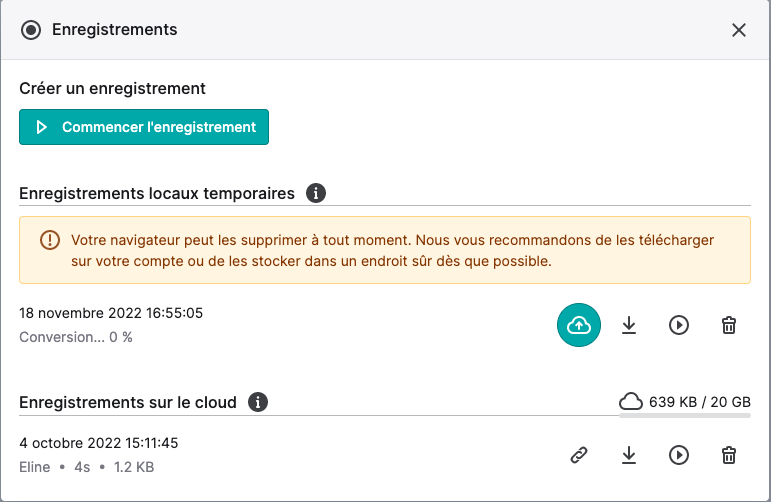771x502 pixels.
Task: Copy share link for 4 octobre recording
Action: click(579, 455)
